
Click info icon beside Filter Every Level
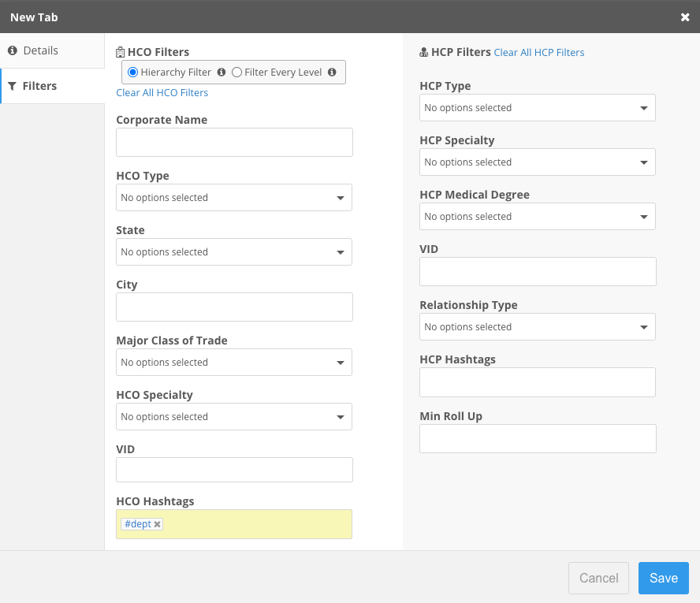(x=332, y=73)
